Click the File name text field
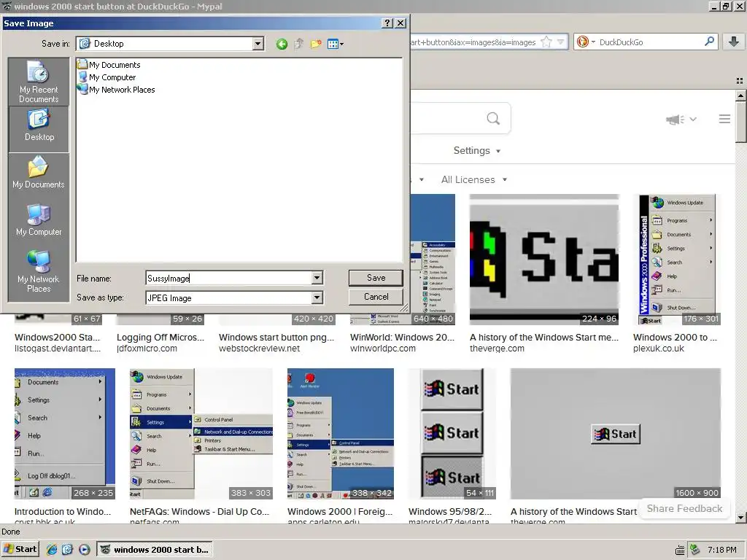 [x=228, y=278]
